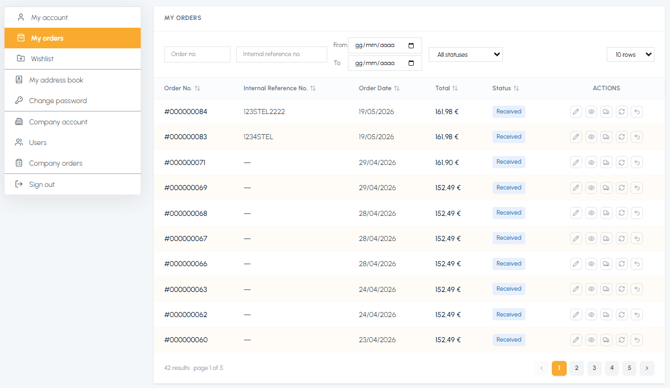The width and height of the screenshot is (670, 388).
Task: View order #000000068 via eye icon
Action: click(591, 213)
